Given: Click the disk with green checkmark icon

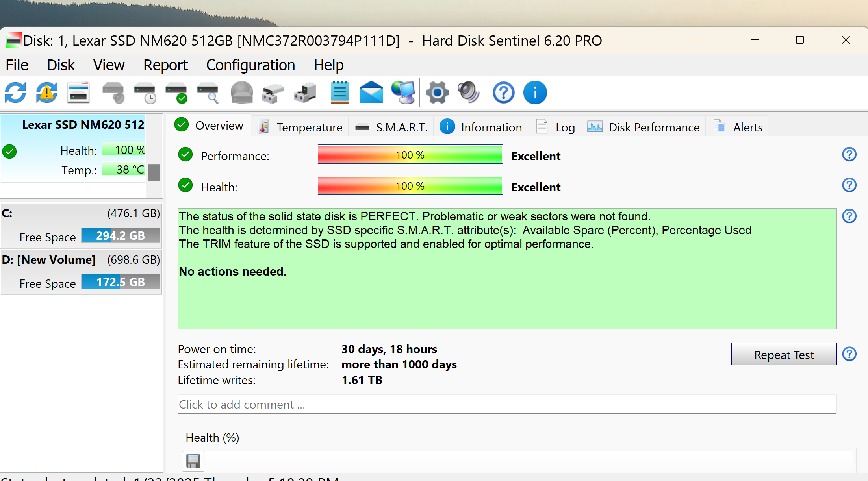Looking at the screenshot, I should coord(176,93).
